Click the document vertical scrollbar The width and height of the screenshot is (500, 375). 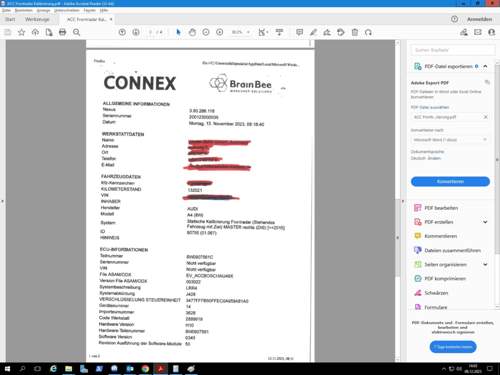pos(397,238)
